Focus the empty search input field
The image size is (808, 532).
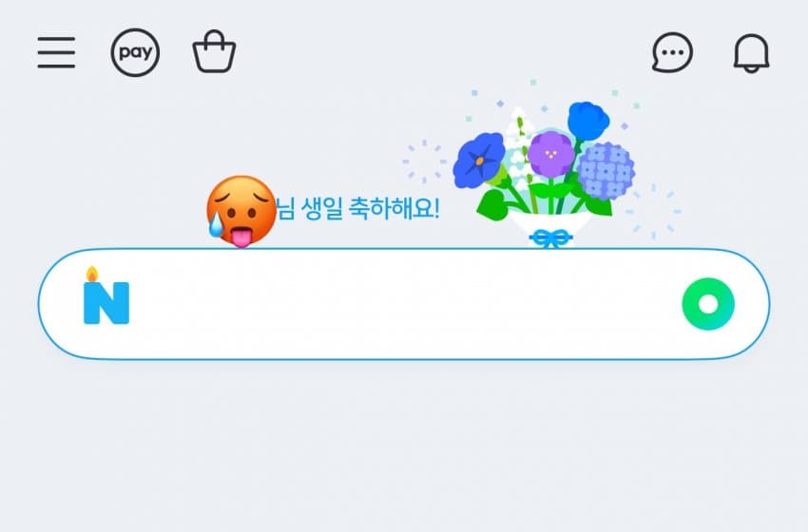[x=403, y=304]
